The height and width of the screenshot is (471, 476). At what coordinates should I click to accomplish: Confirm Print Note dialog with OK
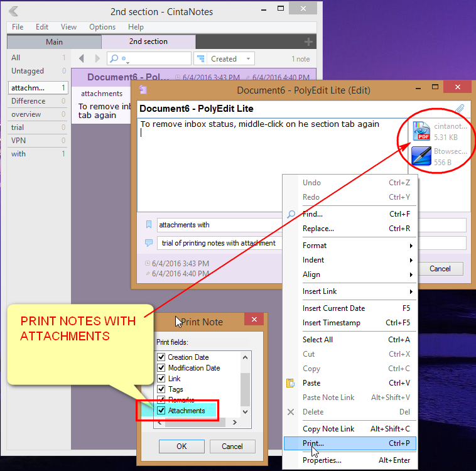(181, 446)
